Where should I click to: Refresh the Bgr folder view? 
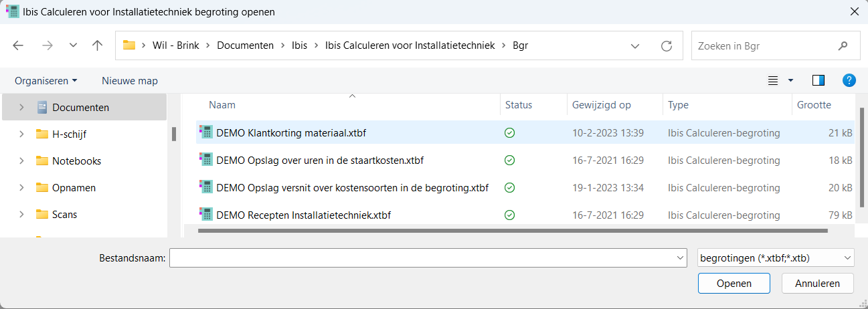click(666, 46)
